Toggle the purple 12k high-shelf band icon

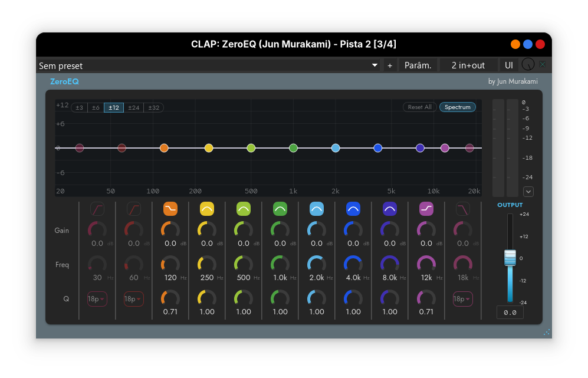[426, 209]
